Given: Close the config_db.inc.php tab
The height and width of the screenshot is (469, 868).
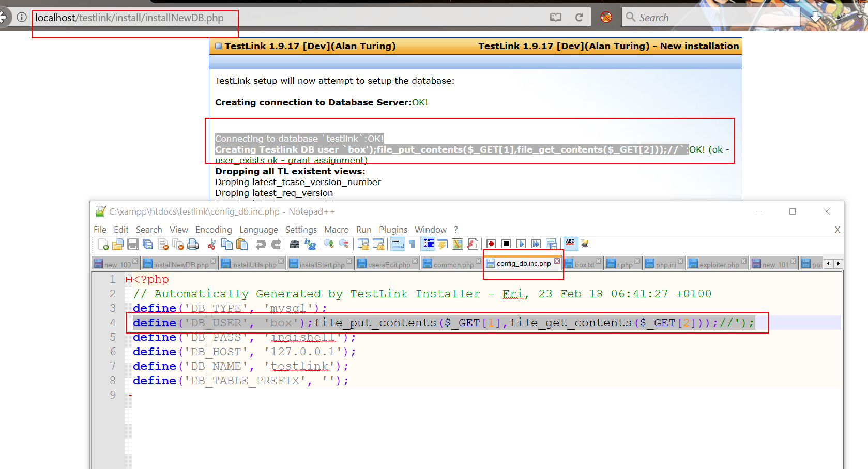Looking at the screenshot, I should [557, 261].
